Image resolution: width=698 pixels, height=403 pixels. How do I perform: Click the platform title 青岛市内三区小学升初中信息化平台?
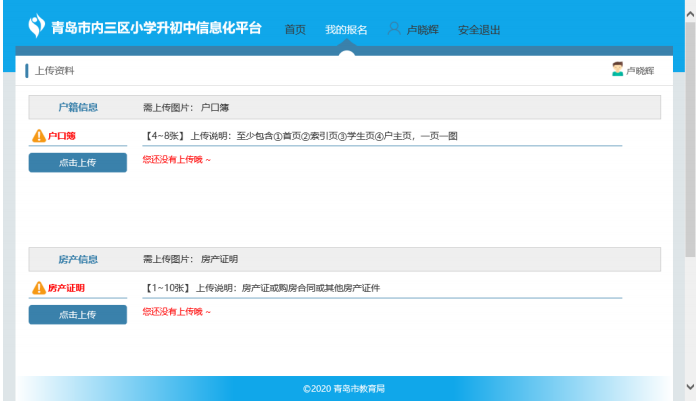(x=157, y=27)
